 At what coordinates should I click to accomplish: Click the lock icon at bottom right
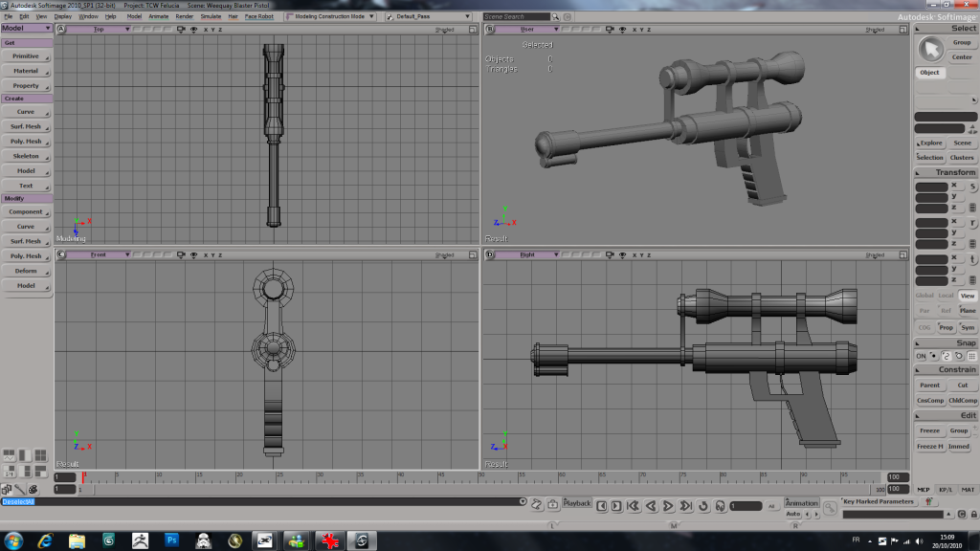point(973,514)
